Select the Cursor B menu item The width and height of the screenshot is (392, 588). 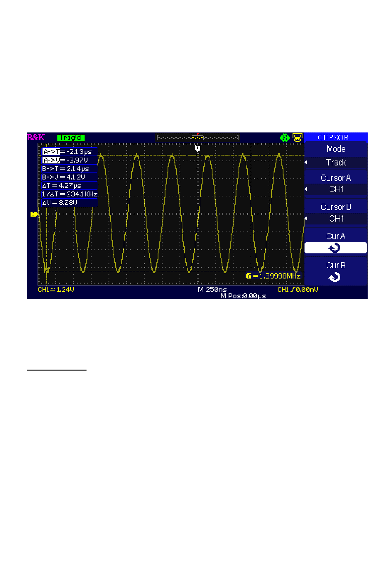coord(336,207)
